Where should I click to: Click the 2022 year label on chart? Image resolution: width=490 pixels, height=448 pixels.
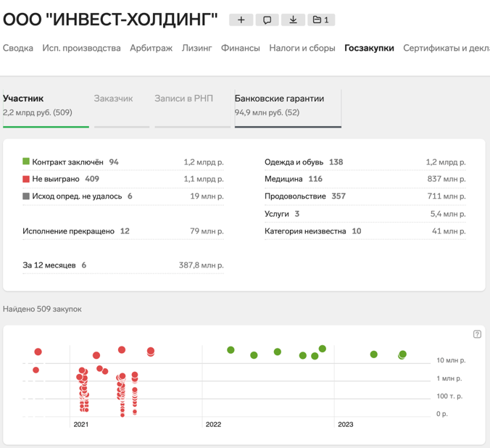tap(213, 424)
